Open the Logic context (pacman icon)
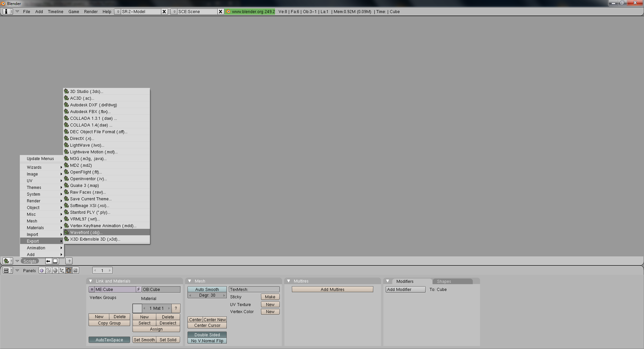 (42, 270)
